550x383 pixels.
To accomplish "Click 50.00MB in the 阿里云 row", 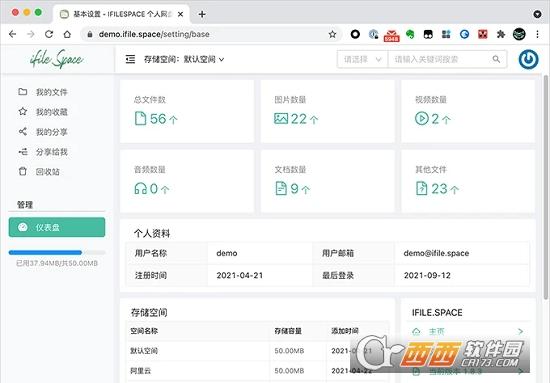I will click(289, 371).
